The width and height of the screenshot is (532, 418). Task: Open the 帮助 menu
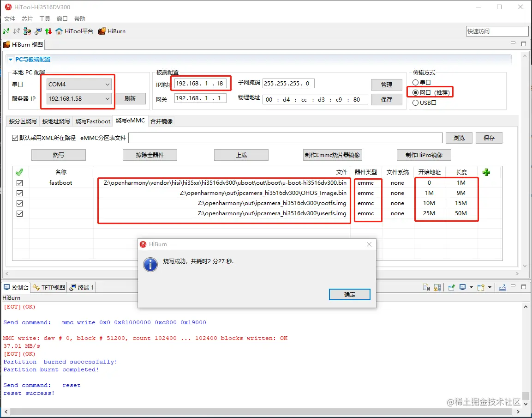[80, 18]
